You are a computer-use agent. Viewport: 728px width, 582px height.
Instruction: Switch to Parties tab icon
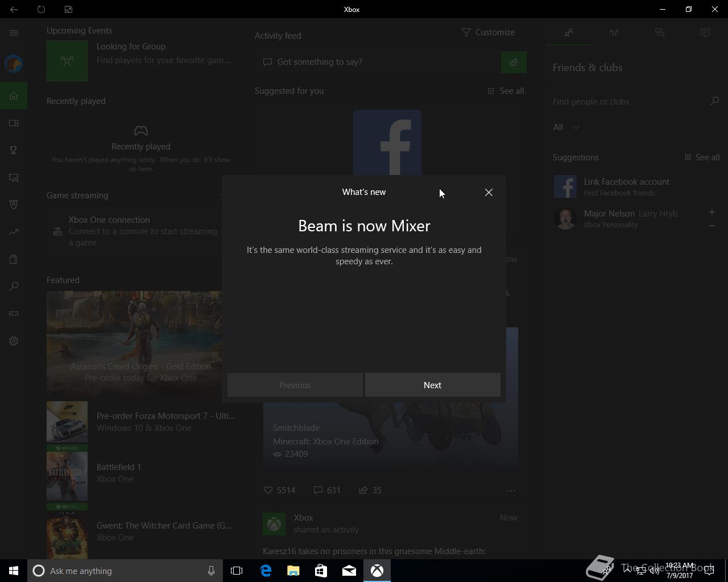tap(614, 33)
